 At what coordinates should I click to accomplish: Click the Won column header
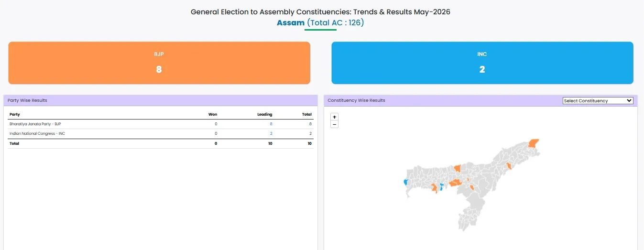tap(213, 114)
